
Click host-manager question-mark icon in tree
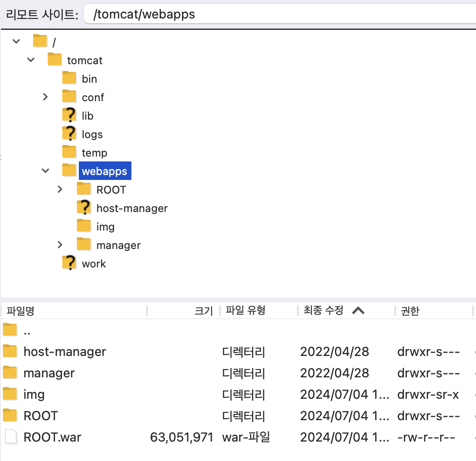(84, 208)
